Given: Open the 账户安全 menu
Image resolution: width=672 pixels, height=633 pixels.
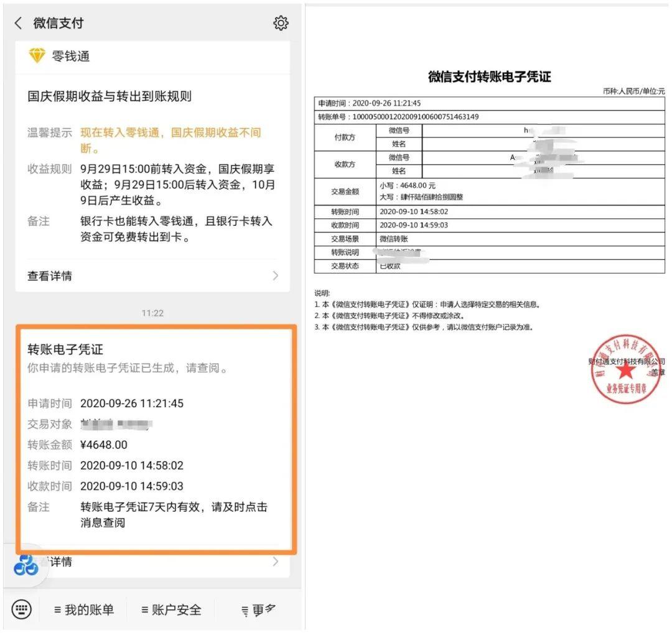Looking at the screenshot, I should tap(172, 609).
